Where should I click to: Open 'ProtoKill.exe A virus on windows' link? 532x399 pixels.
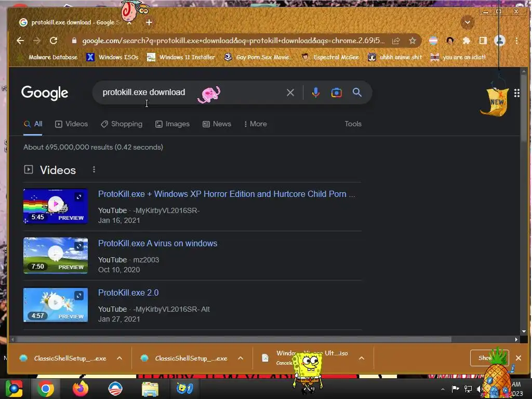coord(158,243)
